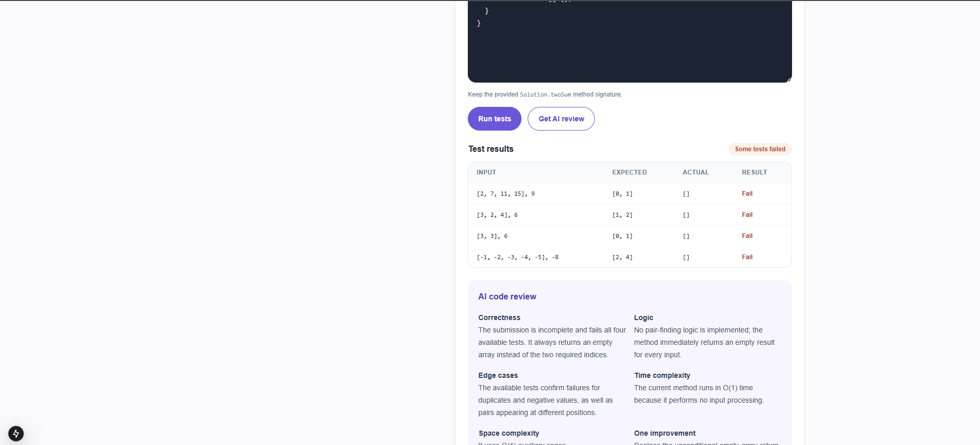
Task: Select the ACTUAL column header
Action: pos(696,172)
